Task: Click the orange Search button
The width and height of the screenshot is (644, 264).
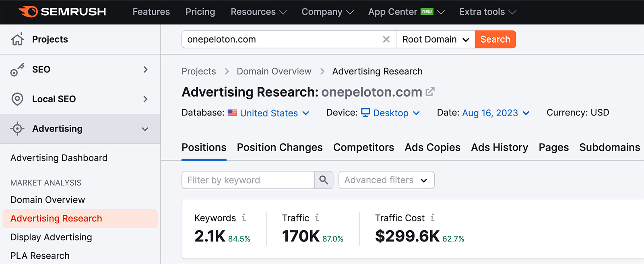Action: click(x=495, y=39)
